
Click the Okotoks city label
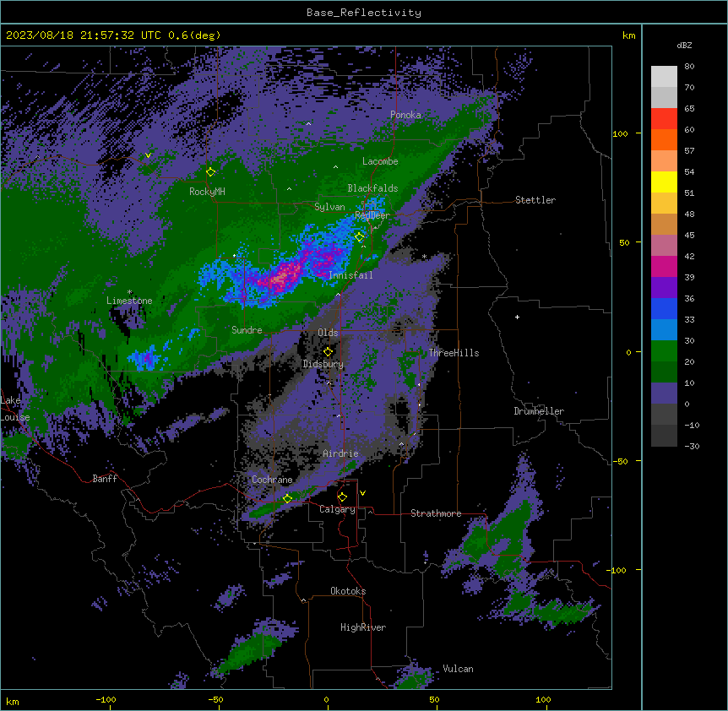348,591
